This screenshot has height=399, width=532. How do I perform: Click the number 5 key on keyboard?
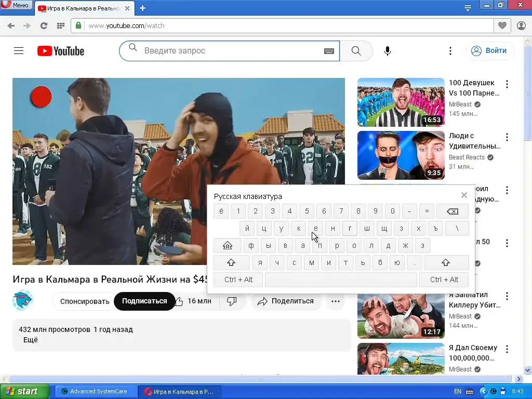pyautogui.click(x=307, y=211)
